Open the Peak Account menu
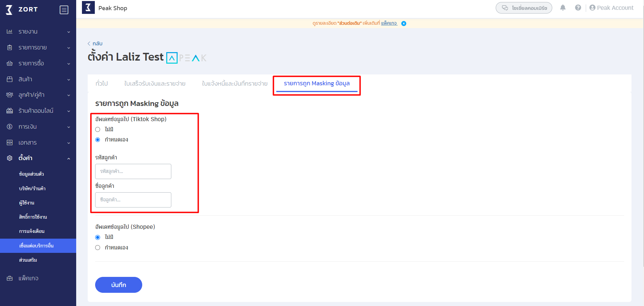 click(x=611, y=7)
